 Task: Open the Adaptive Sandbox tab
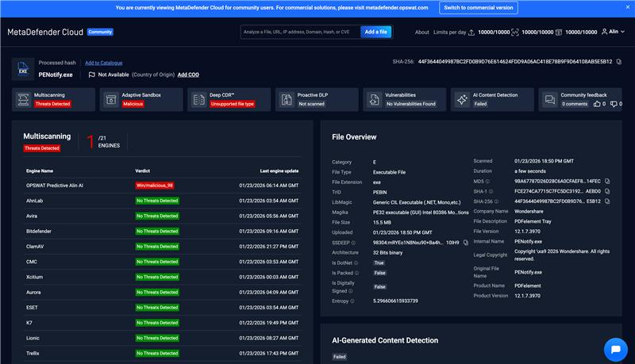point(141,99)
